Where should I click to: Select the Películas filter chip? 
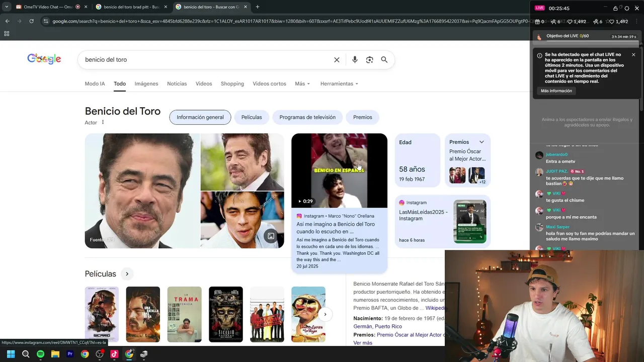click(252, 117)
